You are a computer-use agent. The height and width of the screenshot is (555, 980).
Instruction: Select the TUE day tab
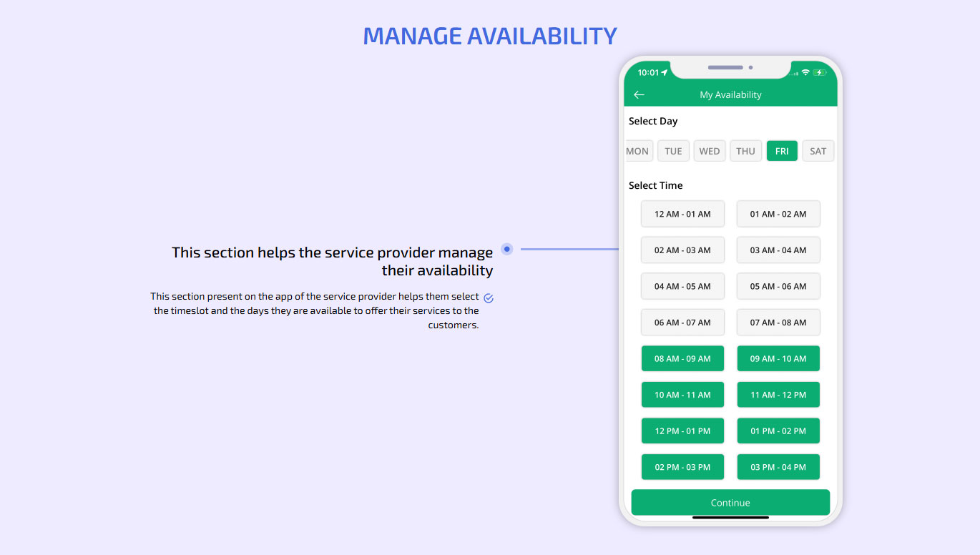(x=673, y=151)
